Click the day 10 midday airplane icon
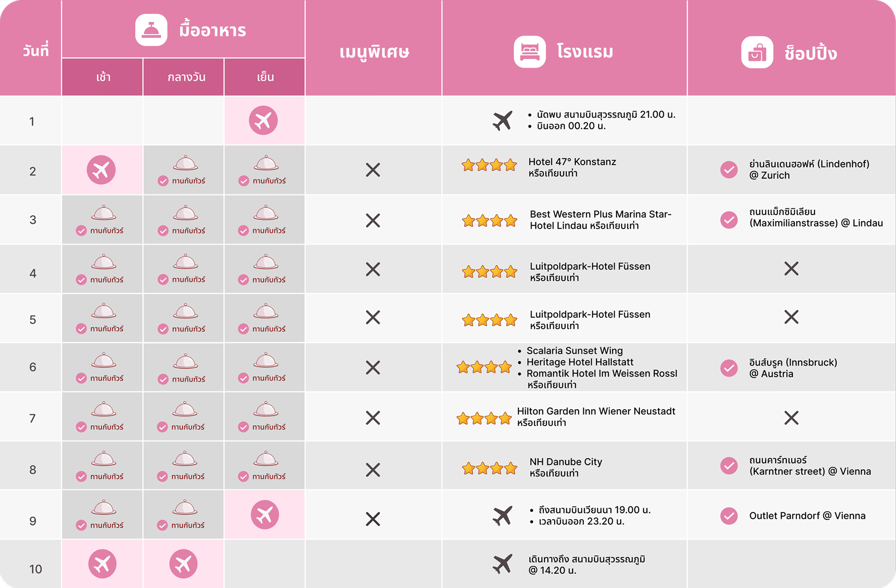The height and width of the screenshot is (588, 896). click(x=183, y=564)
